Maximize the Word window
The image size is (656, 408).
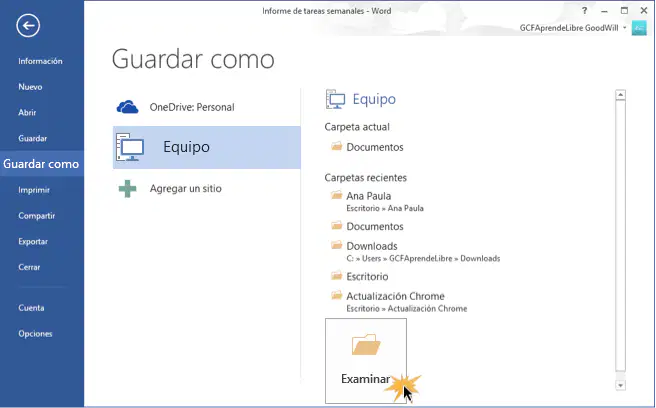624,11
